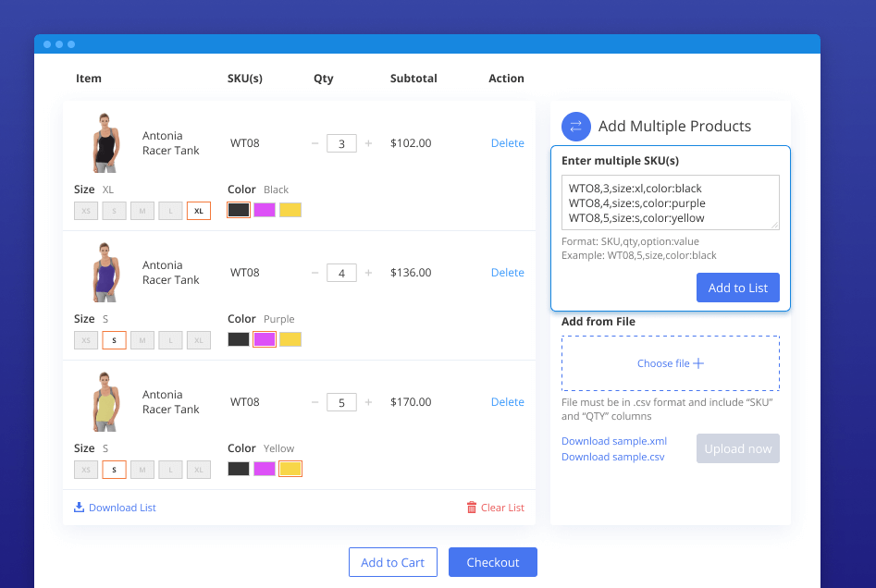Click the purple tank product thumbnail
This screenshot has height=588, width=876.
tap(106, 273)
